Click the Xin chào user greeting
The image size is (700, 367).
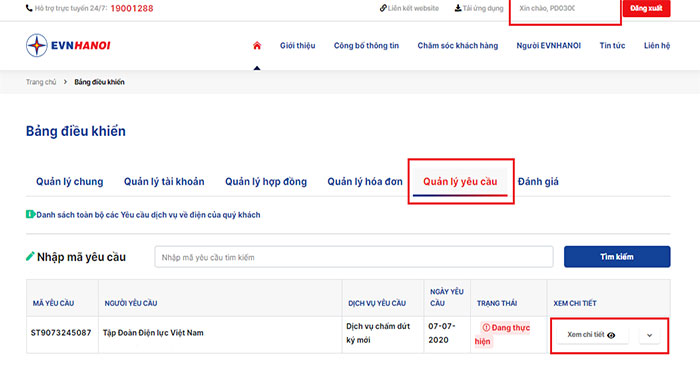(x=547, y=8)
